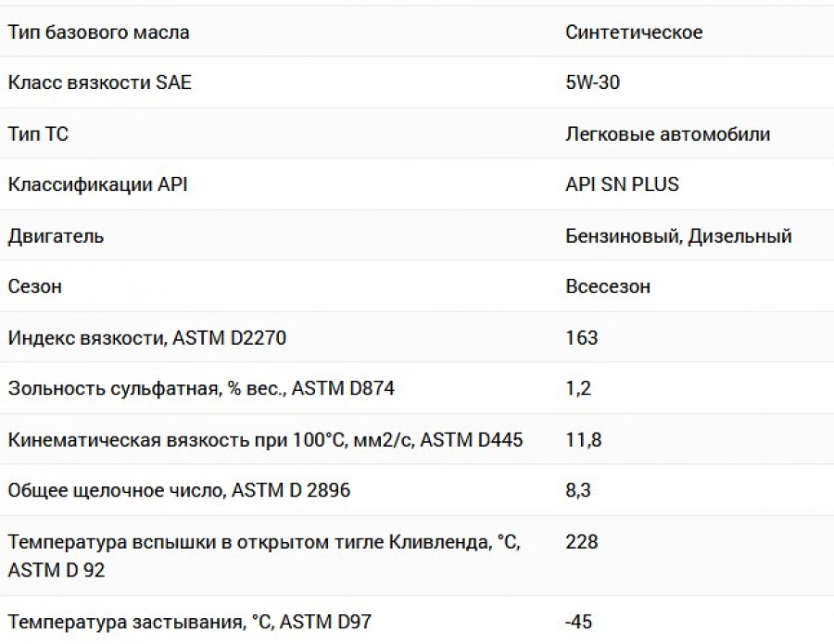Select kinematic viscosity value 11,8
The width and height of the screenshot is (834, 644).
coord(584,440)
